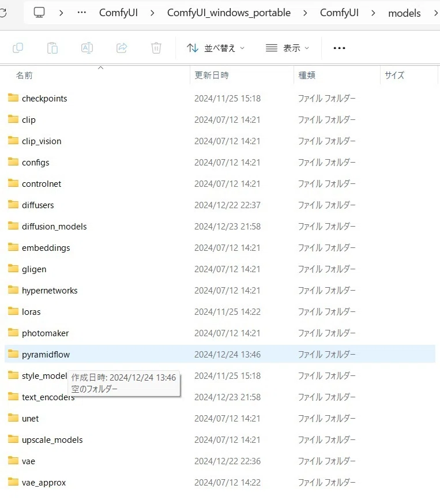Click the models breadcrumb segment
Viewport: 440px width, 504px height.
(x=404, y=13)
